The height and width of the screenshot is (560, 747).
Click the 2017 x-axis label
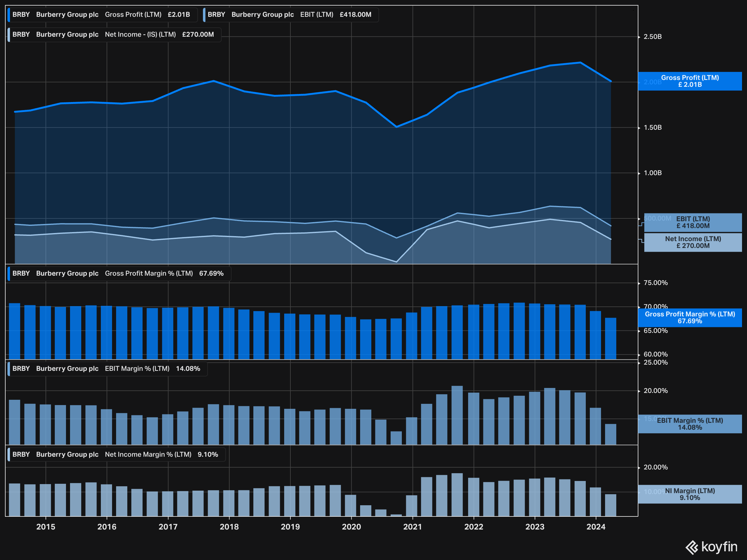click(168, 527)
